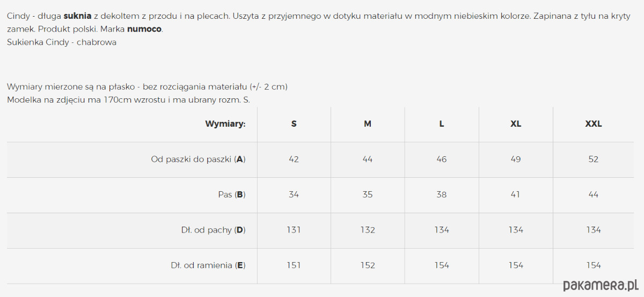Select the M size column header
Viewport: 644px width, 297px height.
[x=368, y=124]
